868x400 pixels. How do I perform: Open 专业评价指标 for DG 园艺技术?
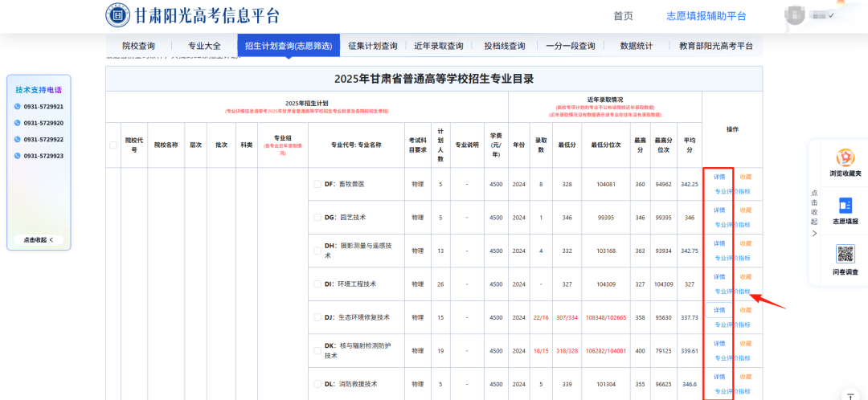tap(732, 225)
